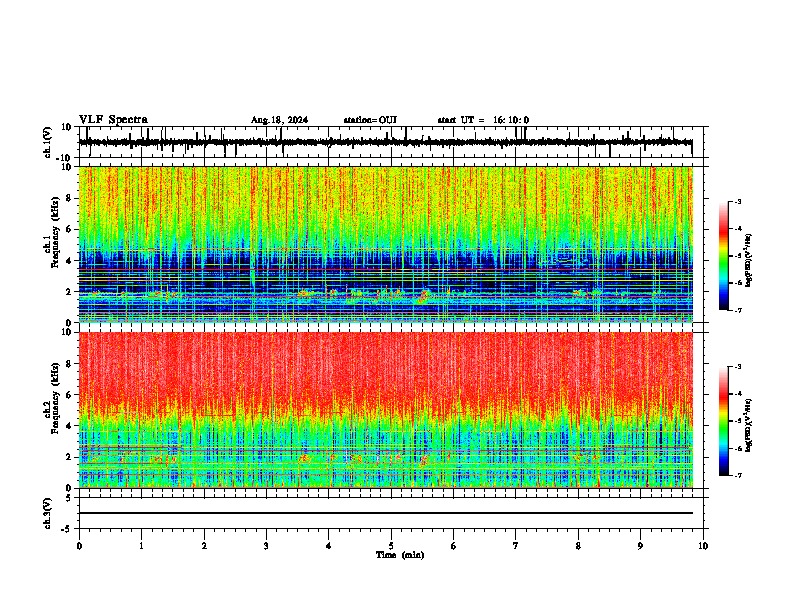Click the ch.2 color scale log(PSD) unit label
Screen dimensions: 792x612
[748, 426]
